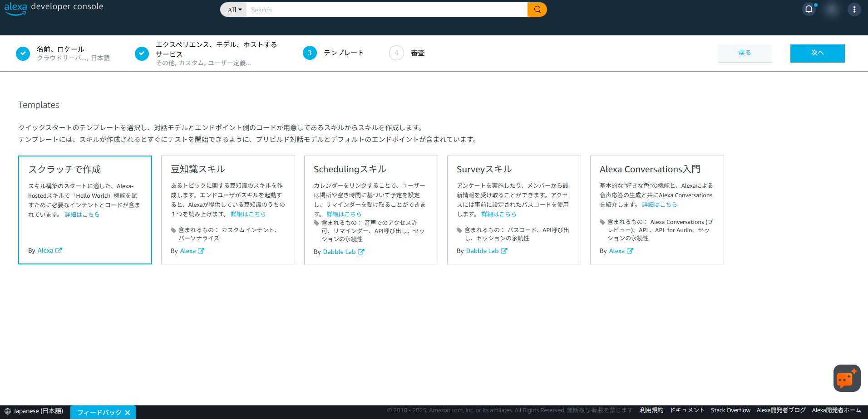Click the profile avatar icon top right
Screen dimensions: 868x419
[x=832, y=9]
